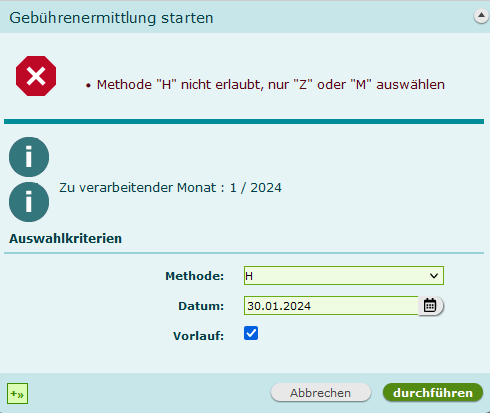The height and width of the screenshot is (413, 490).
Task: Uncheck the Vorlauf checkbox
Action: click(x=251, y=333)
